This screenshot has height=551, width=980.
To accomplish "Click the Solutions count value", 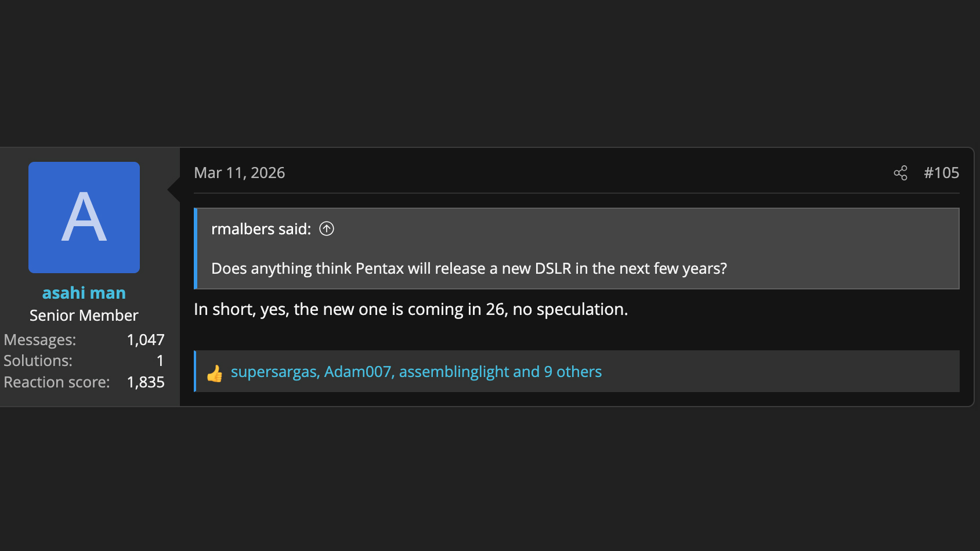I will 160,360.
